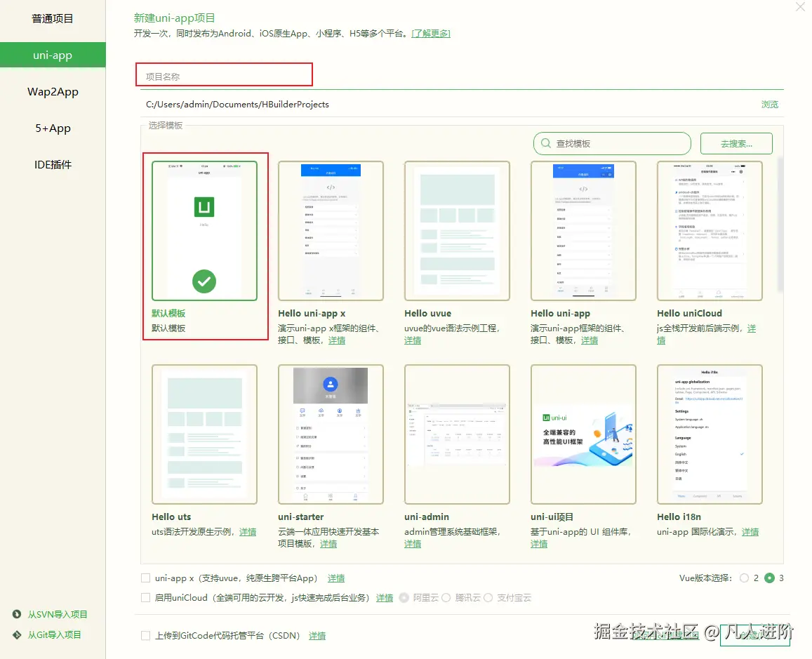Open 详情 link next to GitCode option
Screen dimensions: 812x659
pyautogui.click(x=317, y=635)
